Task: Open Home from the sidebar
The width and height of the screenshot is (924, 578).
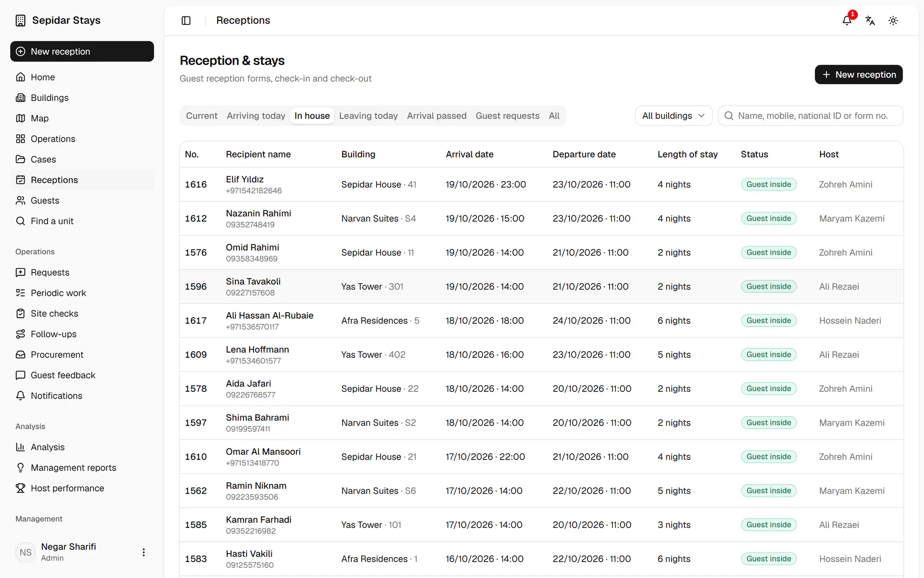Action: [x=82, y=77]
